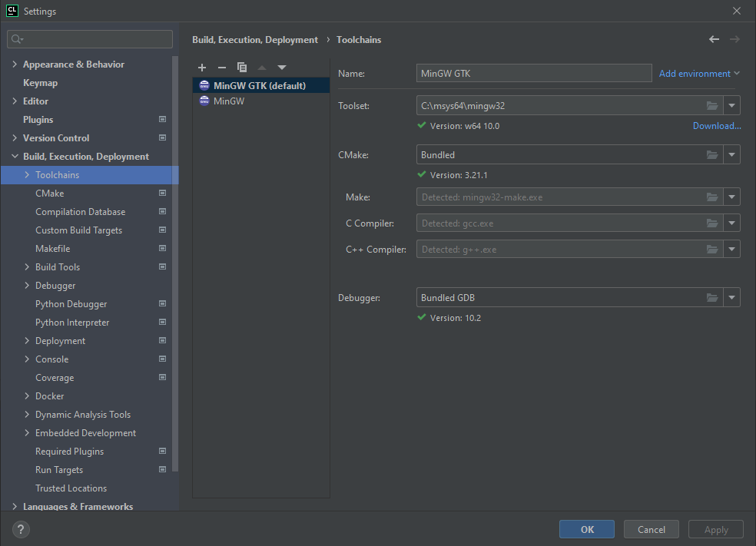
Task: Open the Compilation Database settings page
Action: click(80, 212)
